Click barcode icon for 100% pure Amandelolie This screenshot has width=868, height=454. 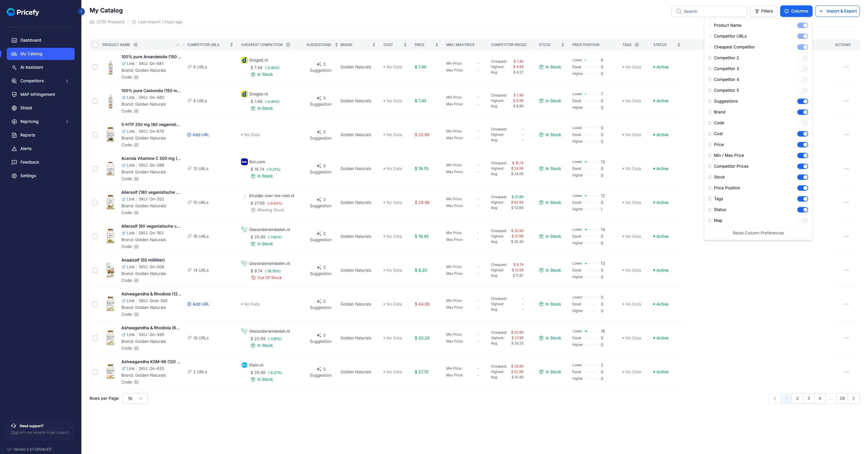click(136, 77)
